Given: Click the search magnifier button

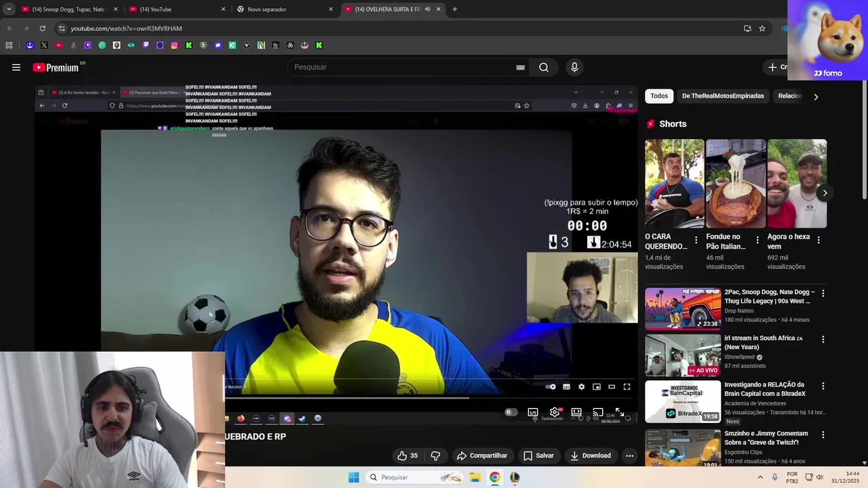Looking at the screenshot, I should click(544, 67).
